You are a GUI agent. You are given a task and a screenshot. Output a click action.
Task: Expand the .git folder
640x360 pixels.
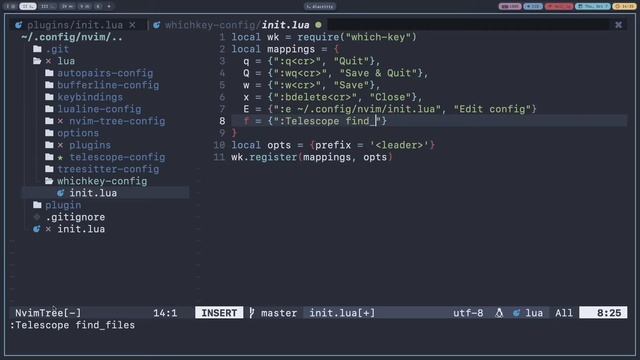point(57,49)
